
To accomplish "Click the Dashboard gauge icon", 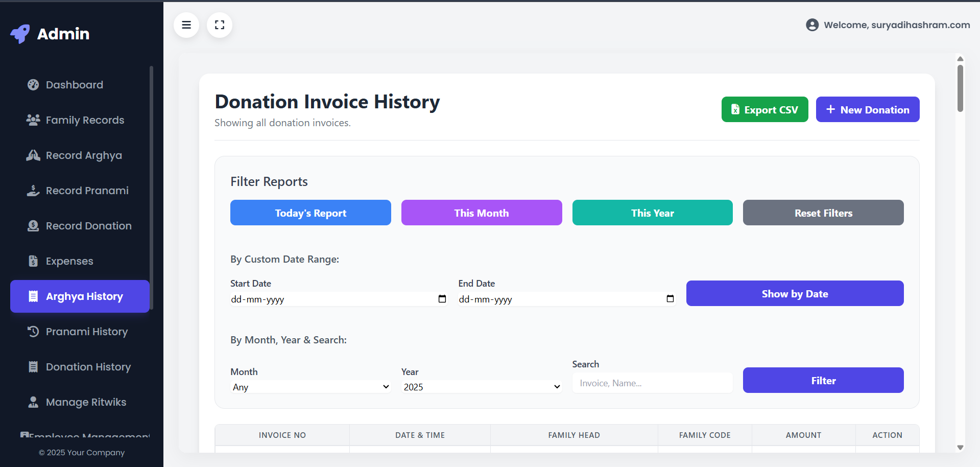I will point(33,85).
